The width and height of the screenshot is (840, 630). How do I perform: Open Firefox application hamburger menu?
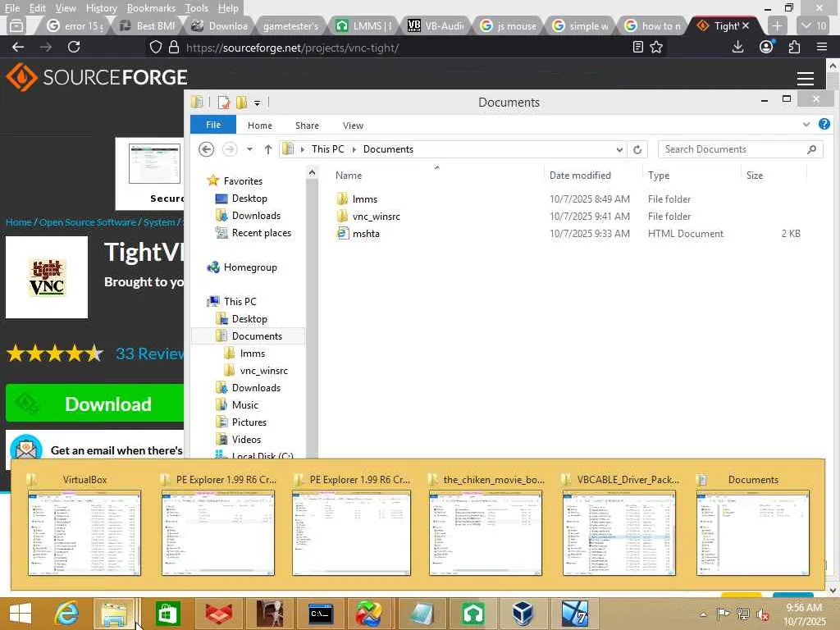click(x=822, y=47)
